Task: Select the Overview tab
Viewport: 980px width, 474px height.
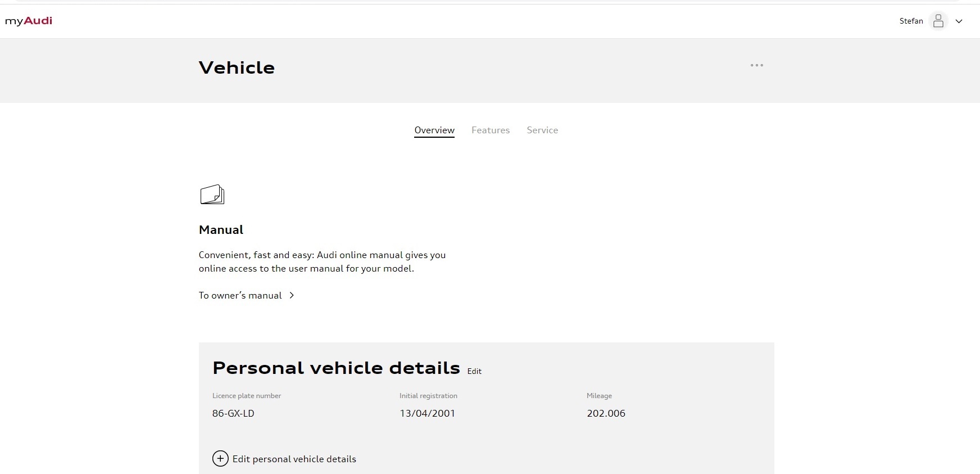Action: [434, 130]
